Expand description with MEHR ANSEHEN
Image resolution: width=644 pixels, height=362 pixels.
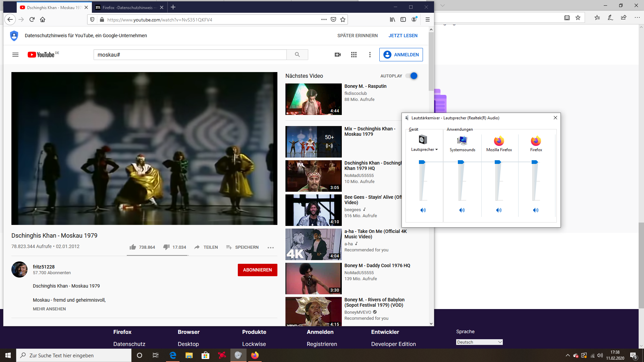(49, 309)
